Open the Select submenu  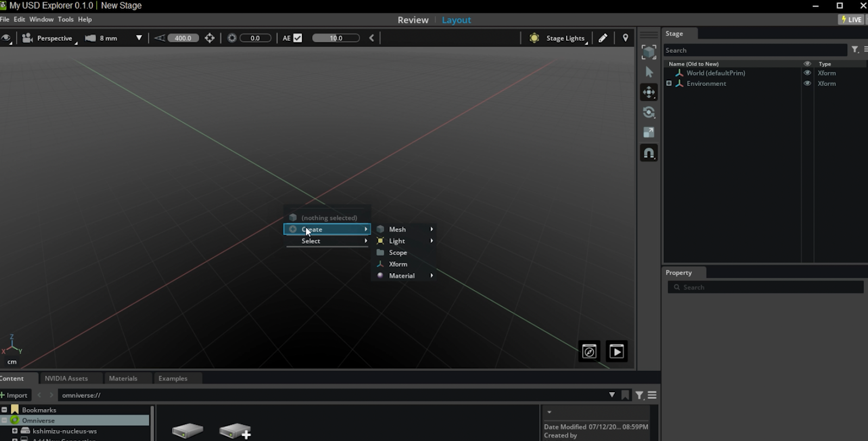coord(327,241)
